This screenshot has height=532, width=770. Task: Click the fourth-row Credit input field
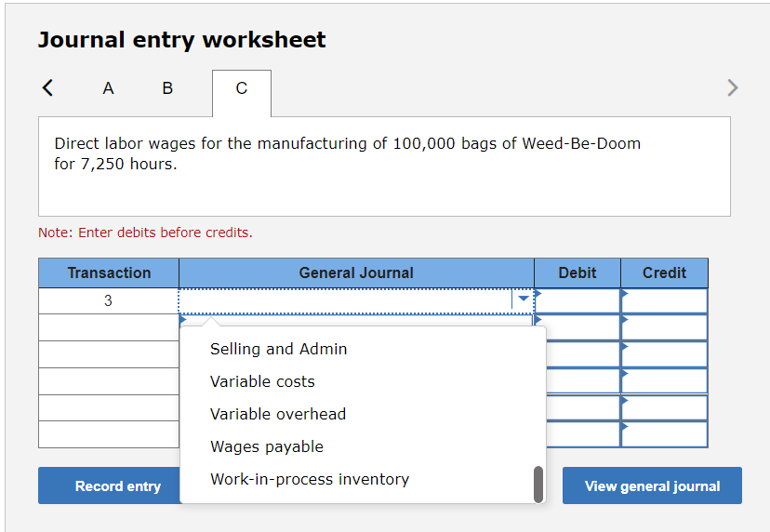coord(664,381)
